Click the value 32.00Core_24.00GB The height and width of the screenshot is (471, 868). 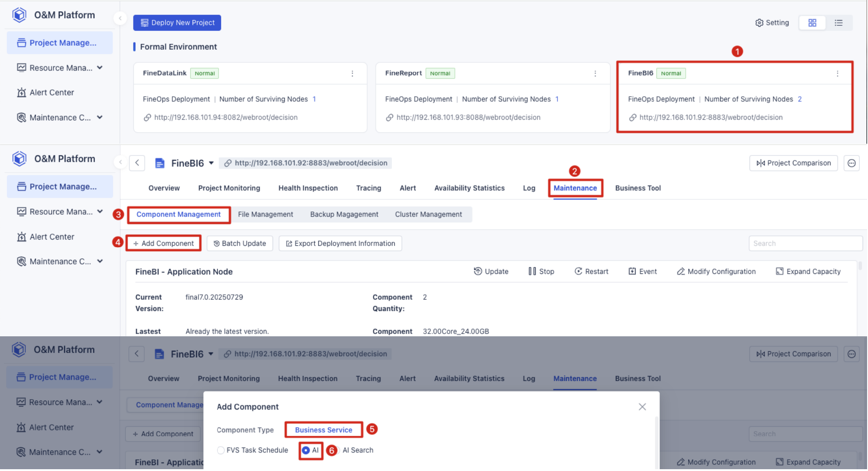(456, 331)
